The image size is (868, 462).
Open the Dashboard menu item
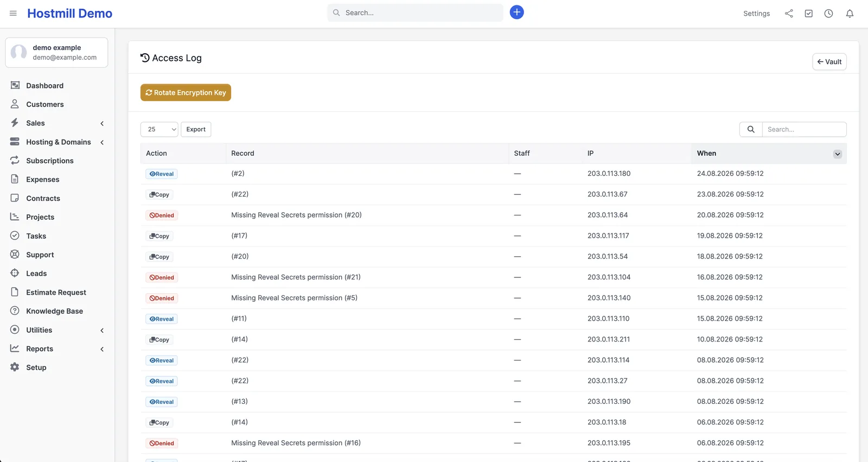point(44,85)
